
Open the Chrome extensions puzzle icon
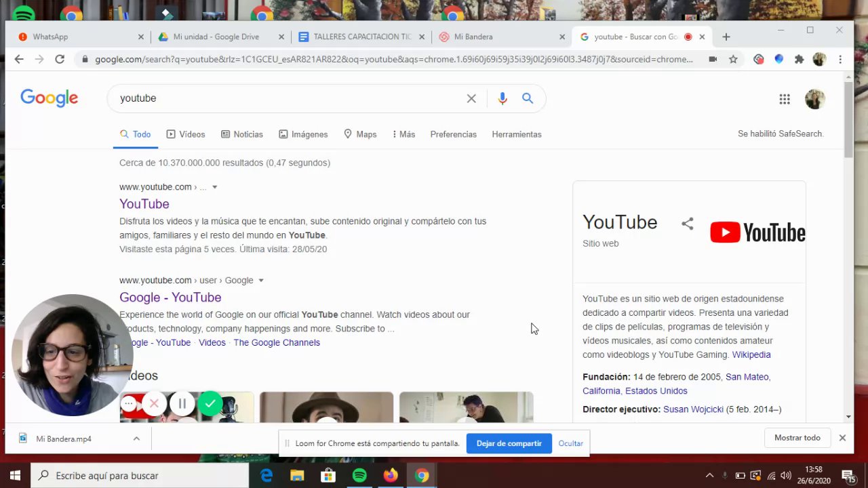[799, 60]
